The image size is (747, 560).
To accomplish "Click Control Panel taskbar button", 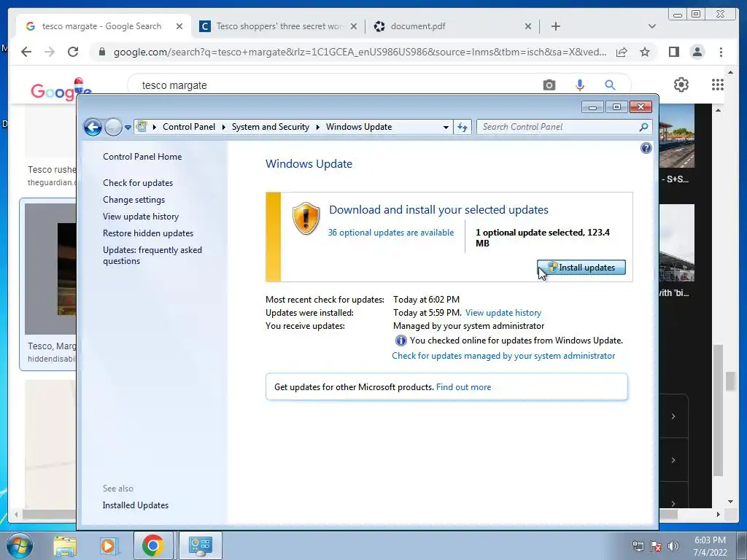I will [x=200, y=545].
